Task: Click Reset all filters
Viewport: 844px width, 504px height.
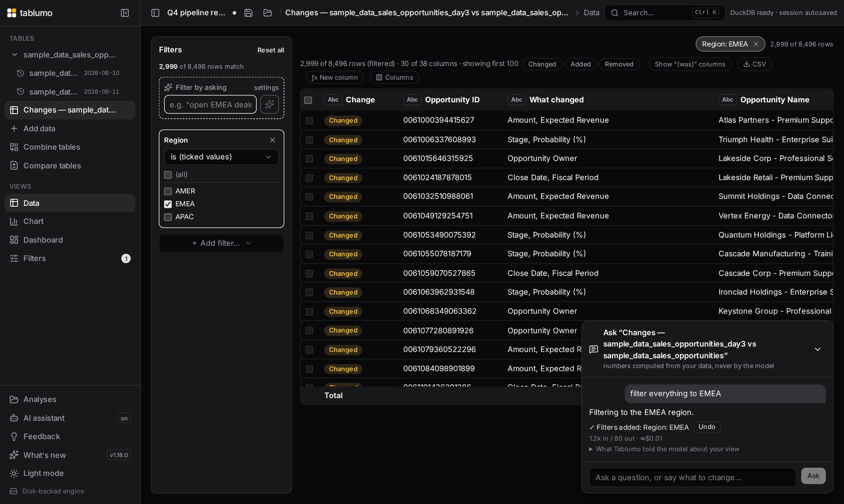Action: coord(270,50)
